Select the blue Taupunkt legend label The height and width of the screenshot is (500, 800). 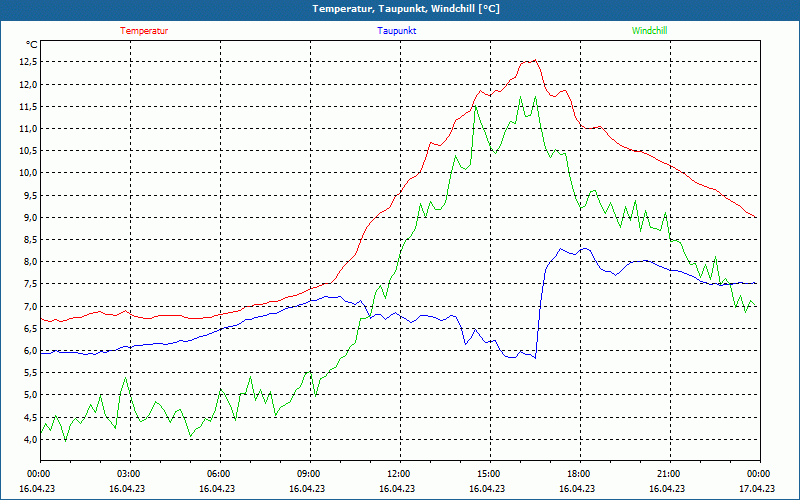point(396,31)
